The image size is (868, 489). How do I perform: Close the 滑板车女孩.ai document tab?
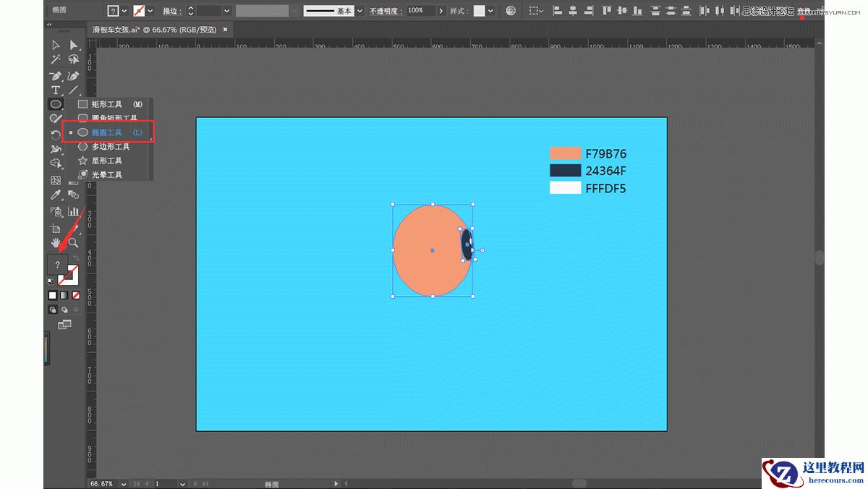[x=225, y=30]
